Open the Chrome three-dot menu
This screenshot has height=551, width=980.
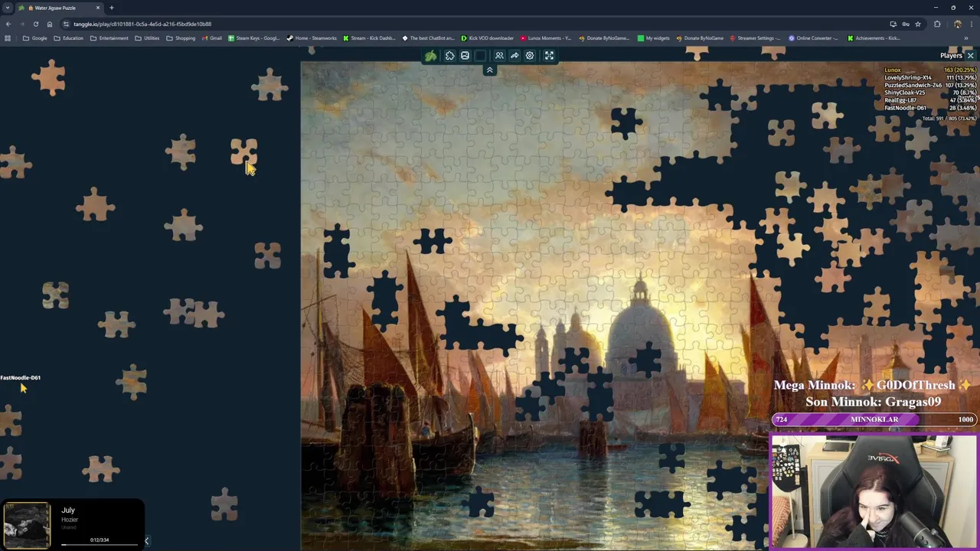[x=972, y=24]
